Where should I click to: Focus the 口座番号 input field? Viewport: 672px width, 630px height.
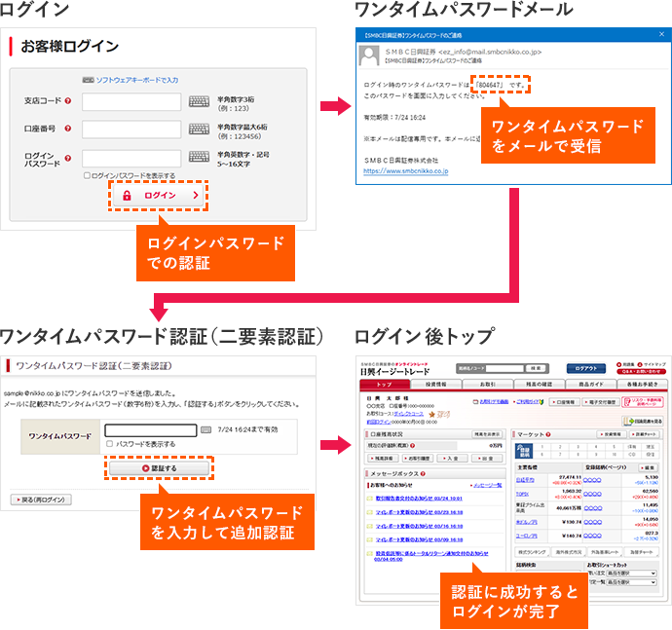click(x=131, y=130)
